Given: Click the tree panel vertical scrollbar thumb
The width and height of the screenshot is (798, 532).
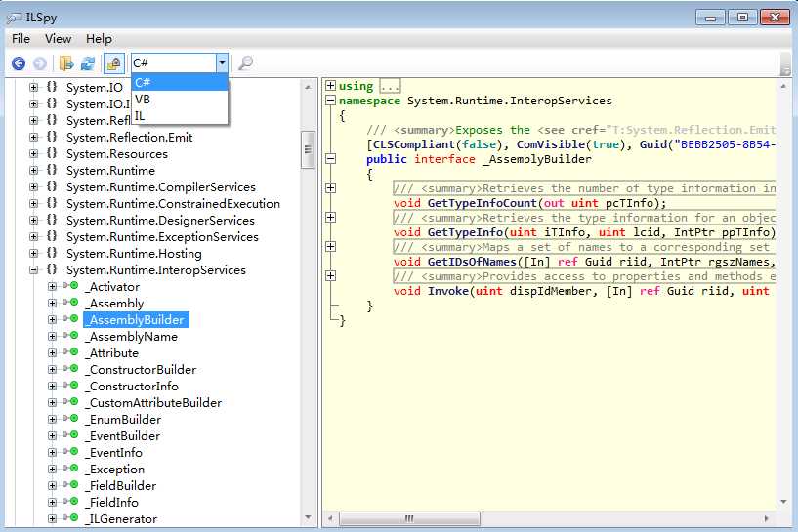Looking at the screenshot, I should point(308,149).
